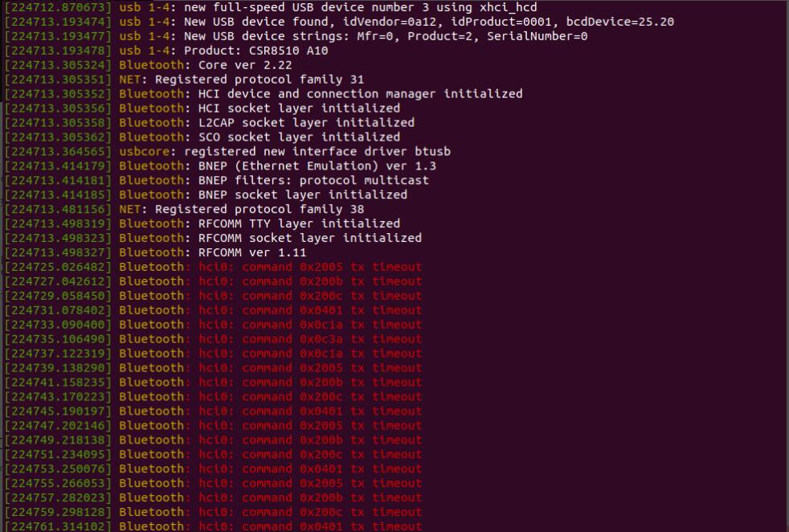Click the timestamp 224713.364565
789x532 pixels.
58,152
